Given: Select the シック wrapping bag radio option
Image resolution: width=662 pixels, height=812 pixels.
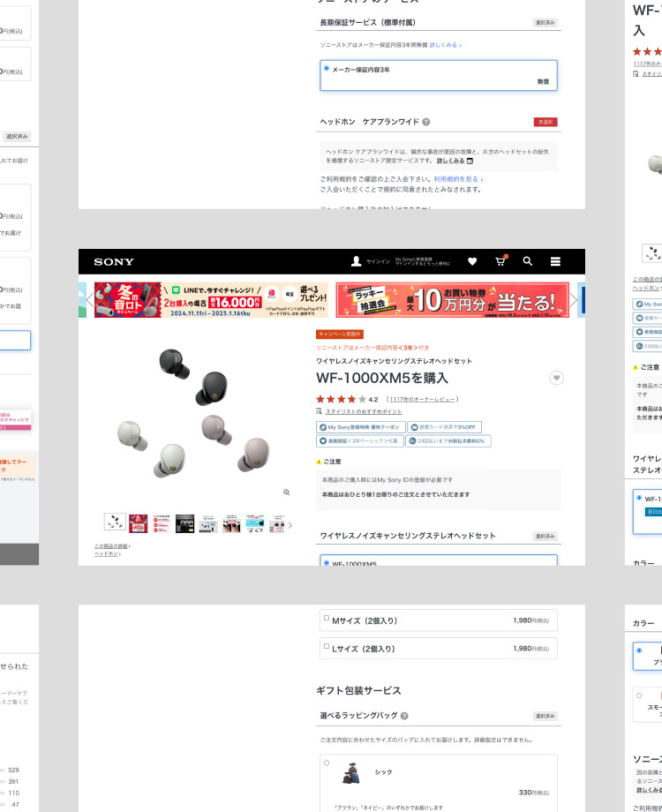Looking at the screenshot, I should [x=327, y=763].
